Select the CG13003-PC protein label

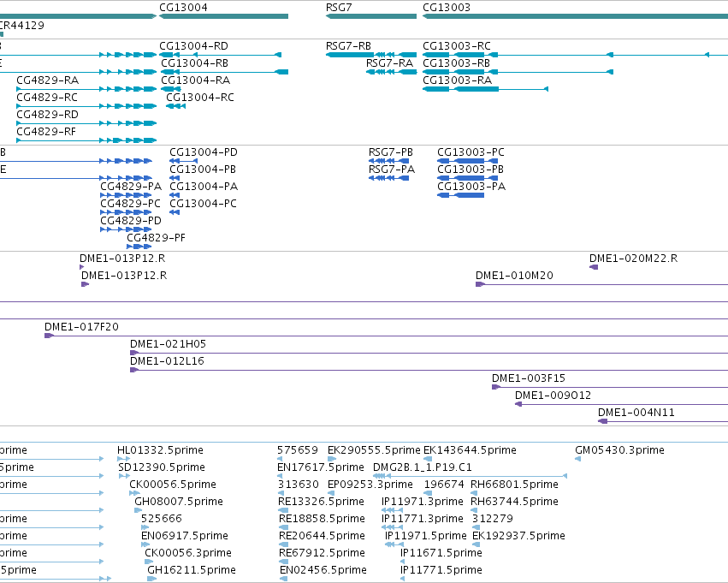point(471,152)
